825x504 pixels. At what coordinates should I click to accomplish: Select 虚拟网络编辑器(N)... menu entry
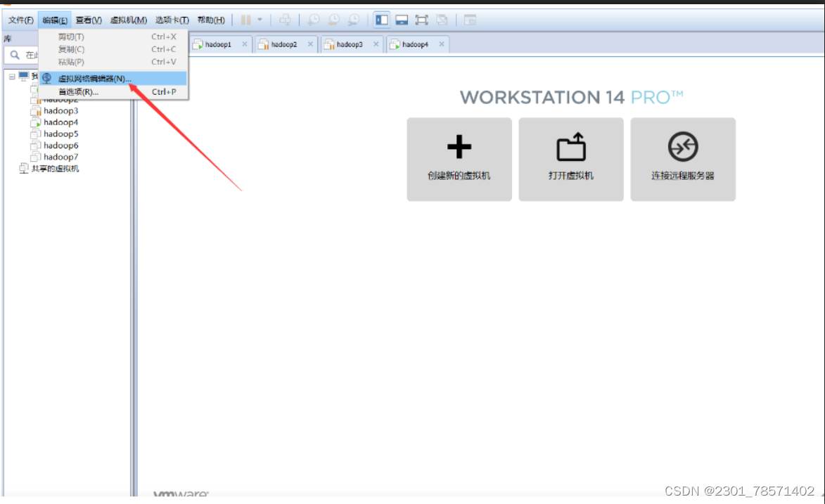pyautogui.click(x=113, y=79)
